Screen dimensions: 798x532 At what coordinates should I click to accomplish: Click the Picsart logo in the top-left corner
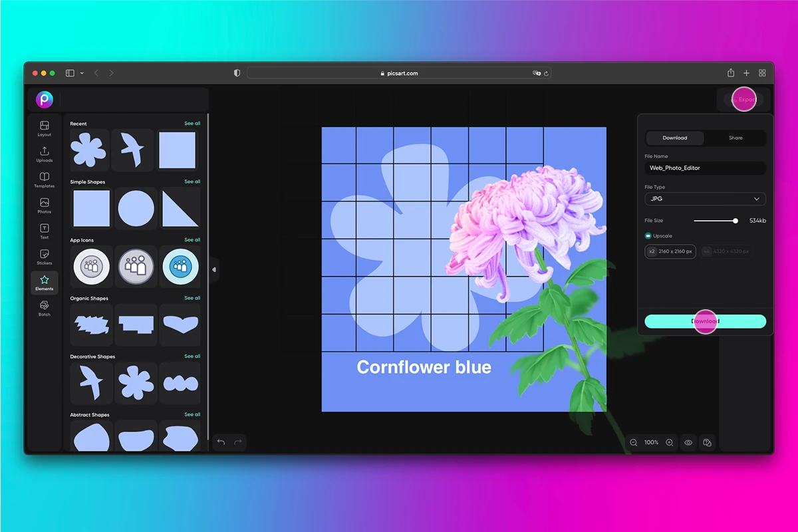tap(44, 100)
